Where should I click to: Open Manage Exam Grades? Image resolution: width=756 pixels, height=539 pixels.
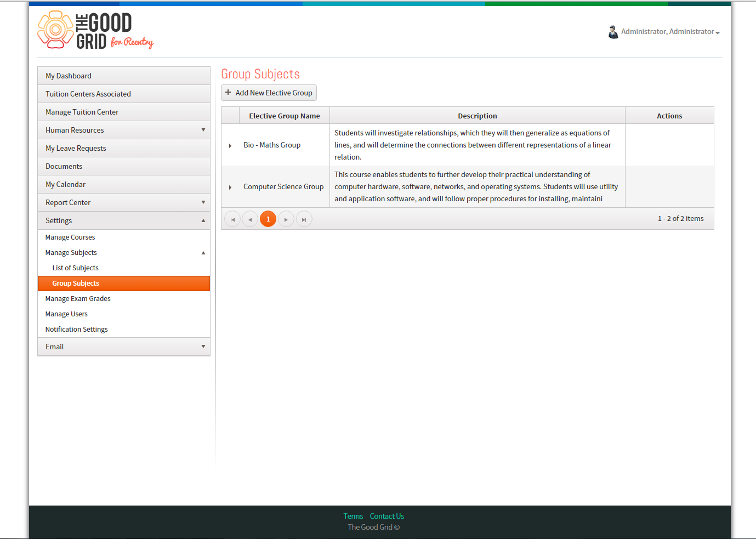pos(124,299)
